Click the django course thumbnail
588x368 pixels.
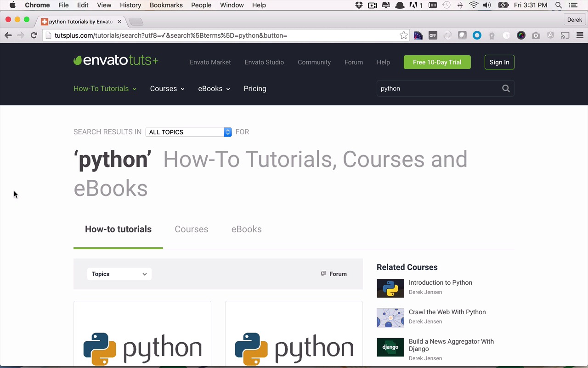[390, 347]
